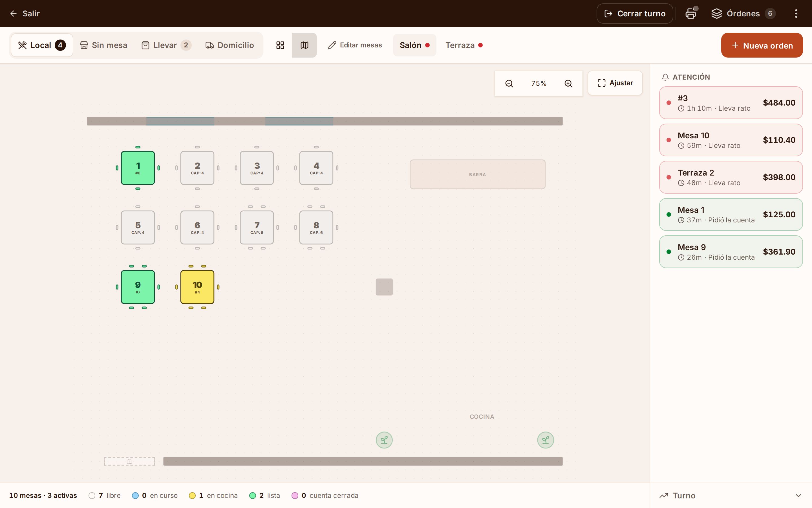The height and width of the screenshot is (508, 812).
Task: Select table 3 on floor plan
Action: tap(257, 168)
